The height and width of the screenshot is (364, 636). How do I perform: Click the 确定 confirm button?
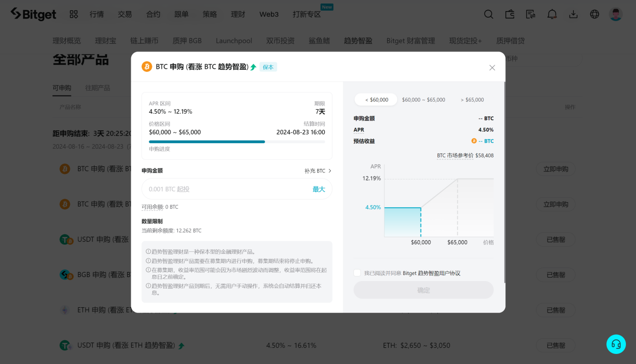[423, 290]
